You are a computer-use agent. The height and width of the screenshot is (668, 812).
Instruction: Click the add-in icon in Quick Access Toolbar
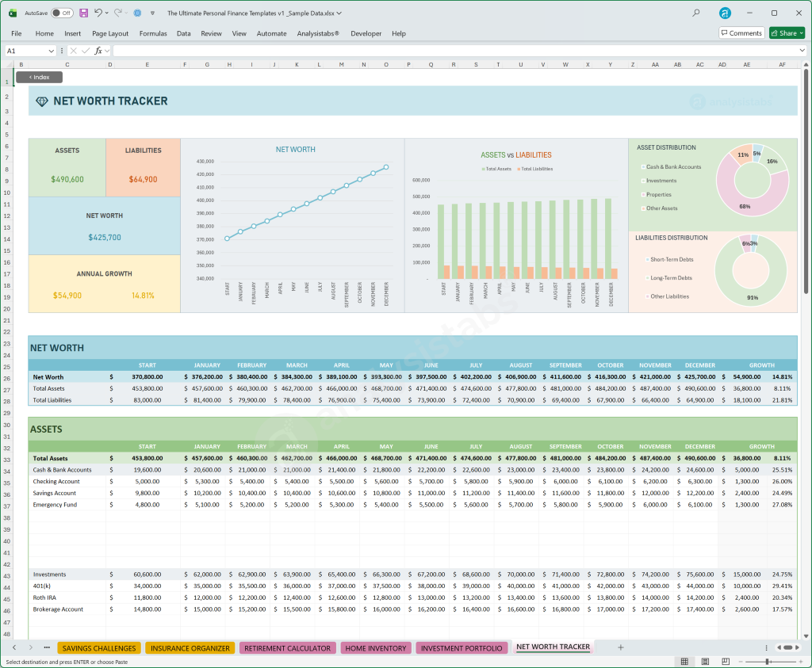click(x=136, y=13)
